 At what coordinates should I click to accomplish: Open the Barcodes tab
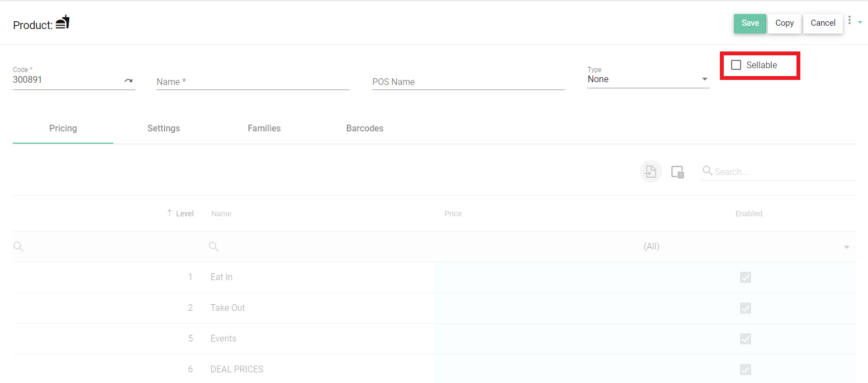[x=364, y=128]
